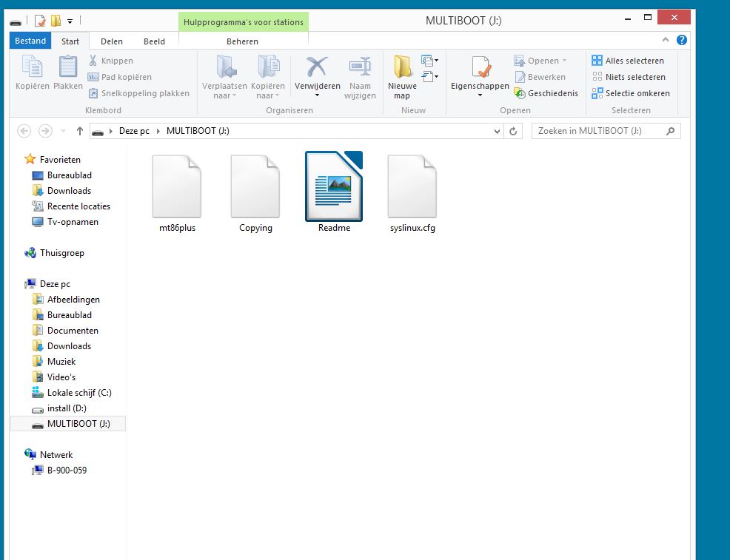This screenshot has height=560, width=730.
Task: Select MULTIBOOT (J:) in sidebar
Action: tap(68, 424)
